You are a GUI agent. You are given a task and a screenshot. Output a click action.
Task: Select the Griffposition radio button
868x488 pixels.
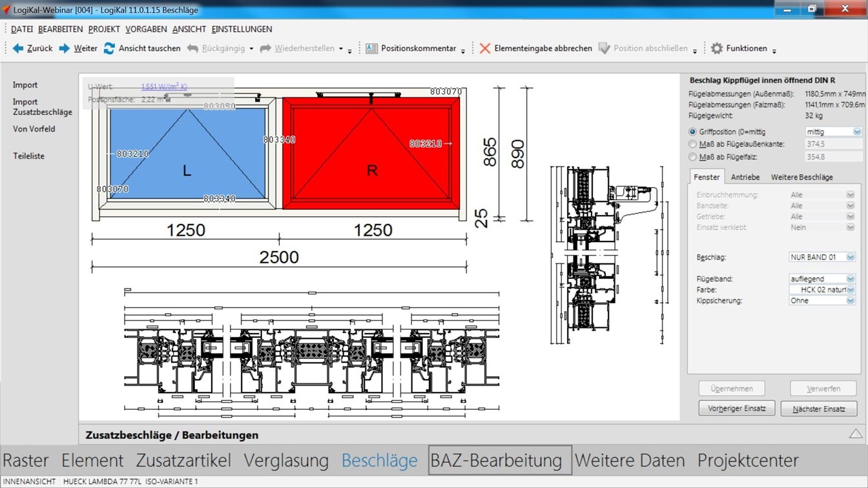pyautogui.click(x=693, y=132)
